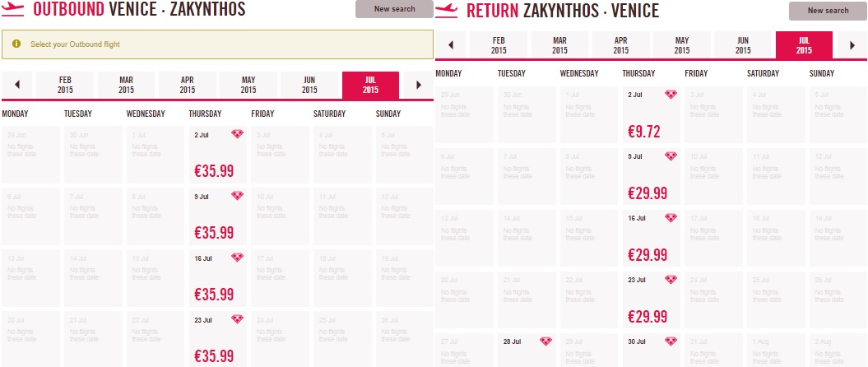Go to next months in return calendar
Image resolution: width=868 pixels, height=367 pixels.
tap(852, 45)
